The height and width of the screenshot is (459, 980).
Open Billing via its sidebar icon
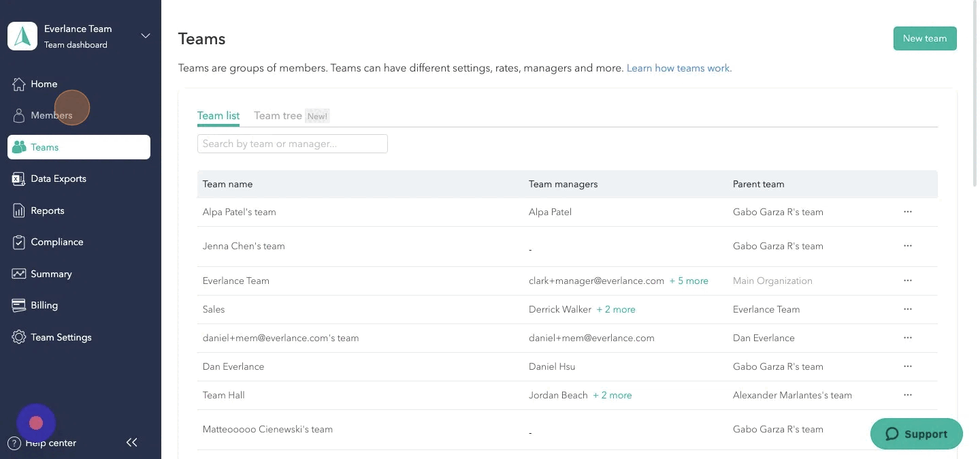coord(19,305)
